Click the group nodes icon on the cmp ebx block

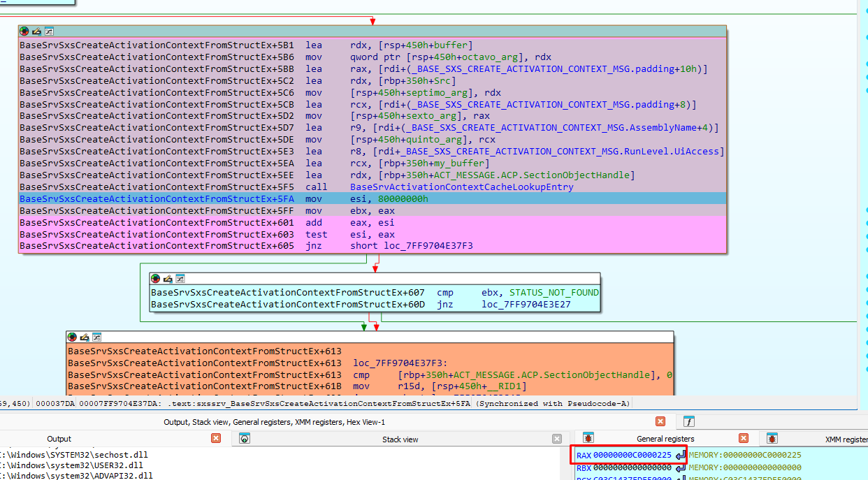pos(180,279)
